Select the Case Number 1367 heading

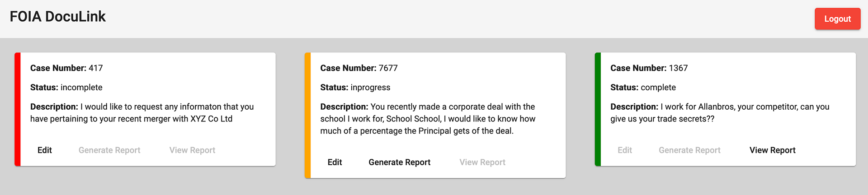pyautogui.click(x=649, y=68)
